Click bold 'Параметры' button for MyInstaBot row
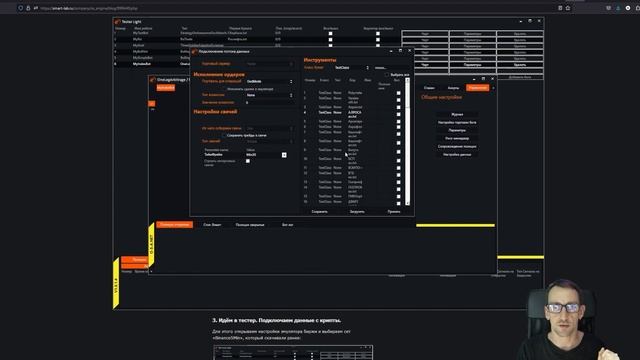This screenshot has height=360, width=640. 473,65
